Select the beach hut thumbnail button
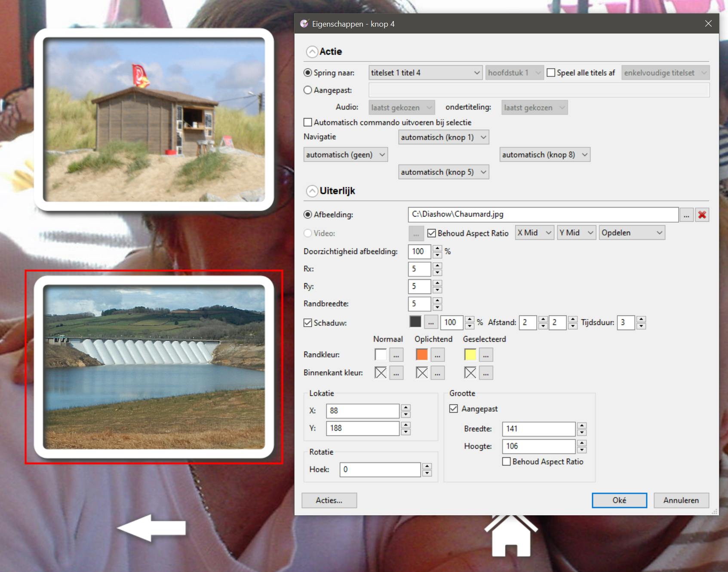 (154, 119)
